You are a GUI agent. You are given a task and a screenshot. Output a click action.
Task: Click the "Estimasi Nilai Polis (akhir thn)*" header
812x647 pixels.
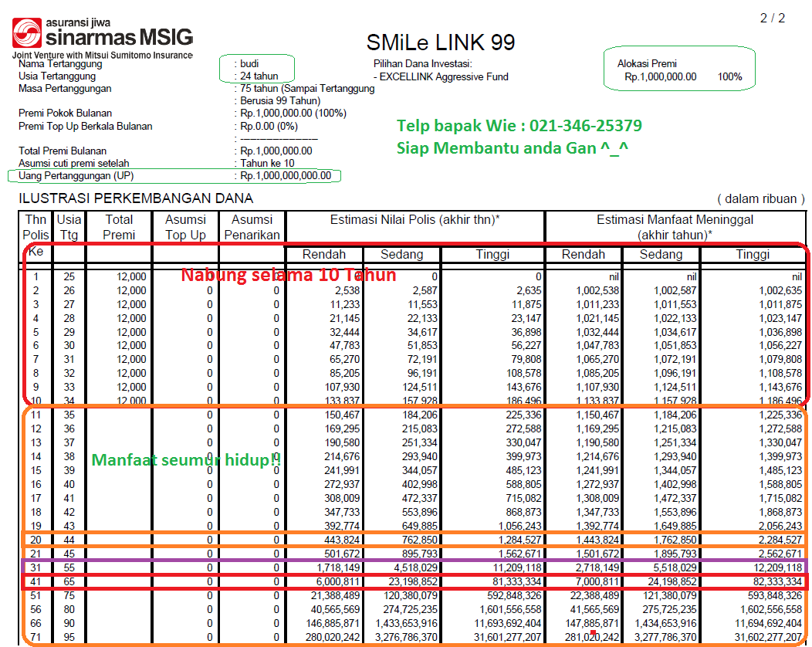414,219
